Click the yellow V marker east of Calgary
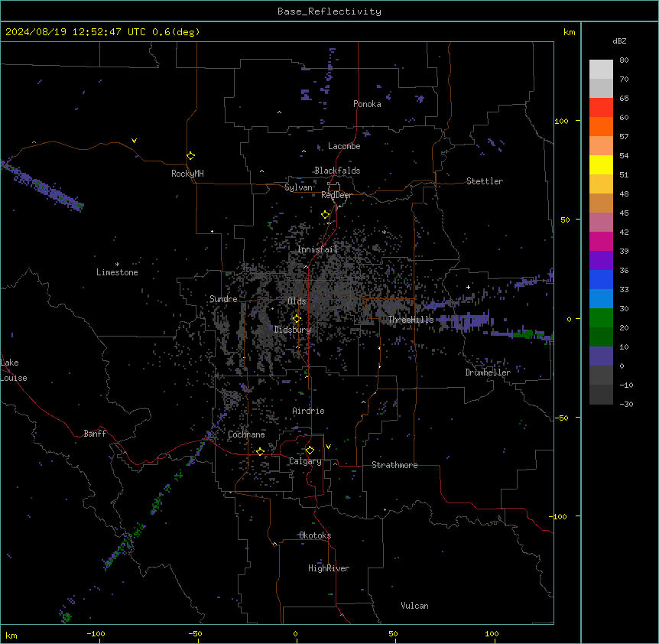Image resolution: width=659 pixels, height=644 pixels. click(328, 447)
